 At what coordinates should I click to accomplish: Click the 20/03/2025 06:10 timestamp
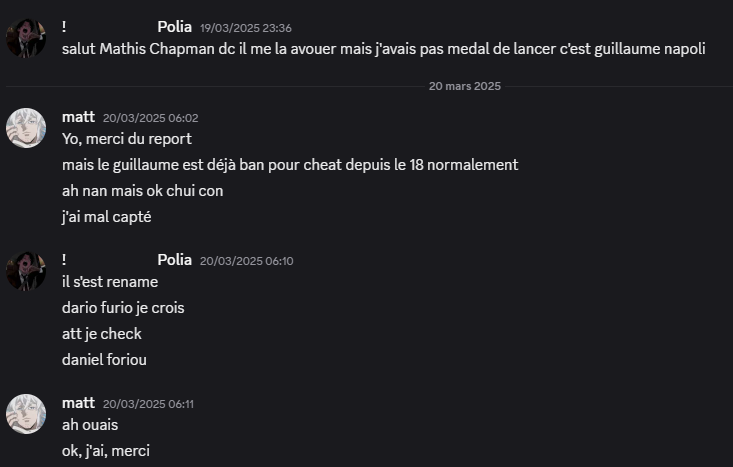tap(246, 261)
